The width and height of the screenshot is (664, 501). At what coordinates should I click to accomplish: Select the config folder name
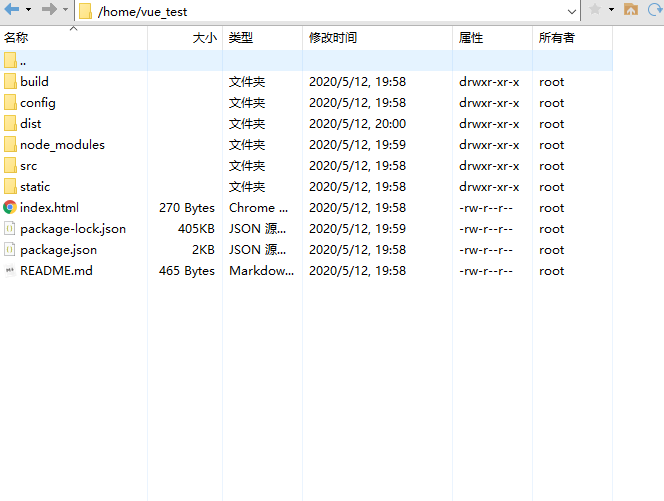[38, 103]
